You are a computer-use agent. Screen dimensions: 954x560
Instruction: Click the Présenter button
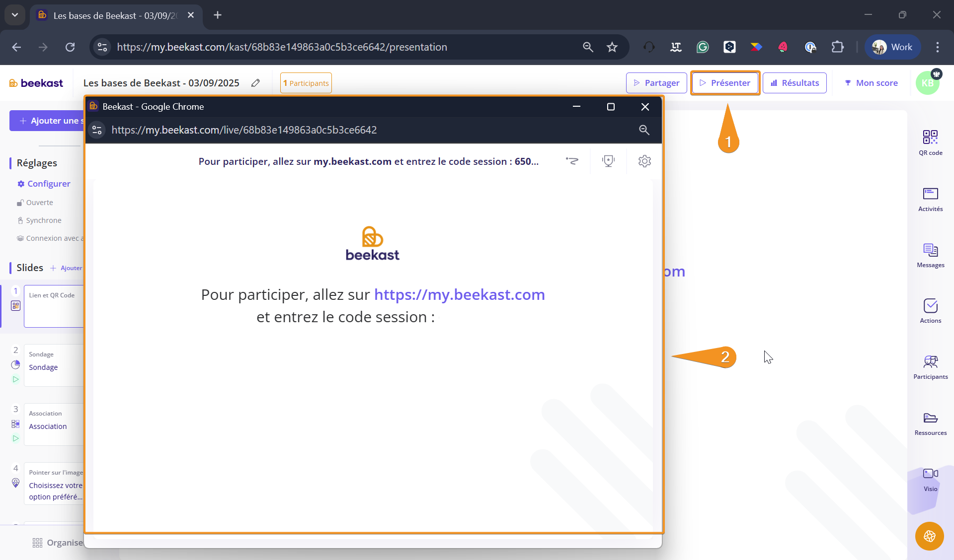[725, 83]
